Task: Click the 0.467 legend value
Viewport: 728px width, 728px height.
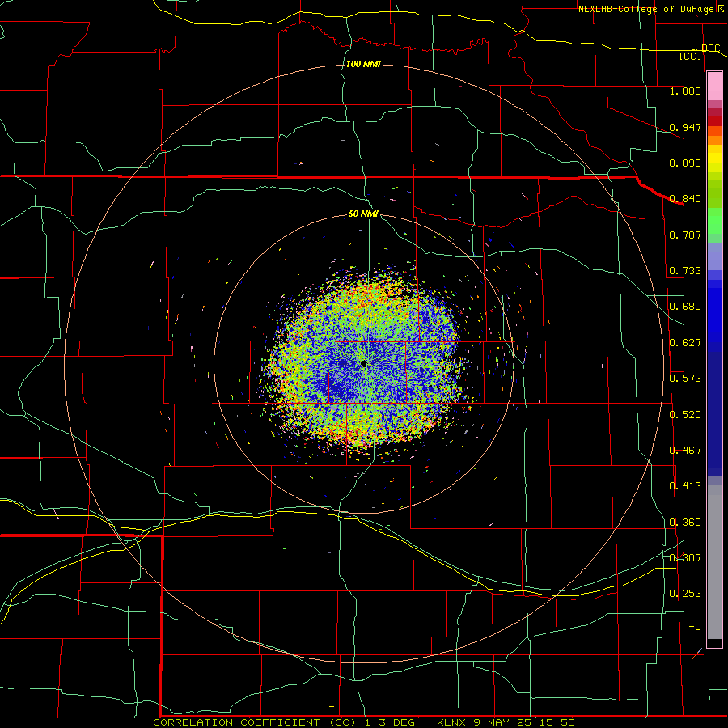Action: [x=685, y=451]
